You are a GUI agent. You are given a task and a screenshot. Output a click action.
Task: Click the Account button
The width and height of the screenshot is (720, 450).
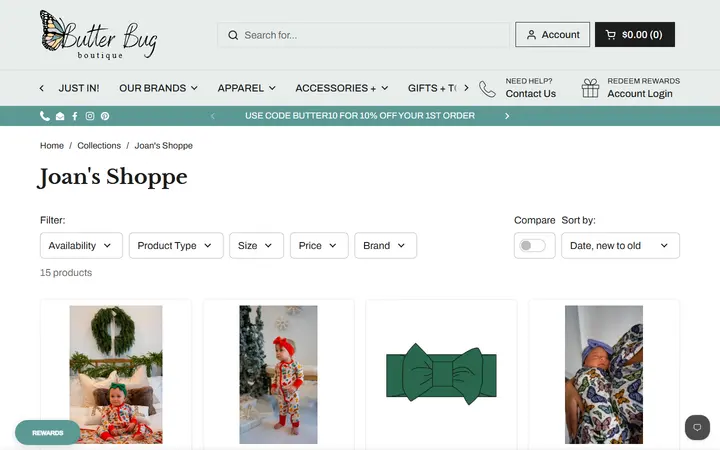point(552,34)
